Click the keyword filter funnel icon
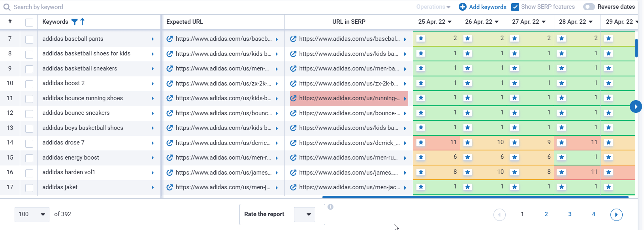The width and height of the screenshot is (644, 230). [74, 22]
